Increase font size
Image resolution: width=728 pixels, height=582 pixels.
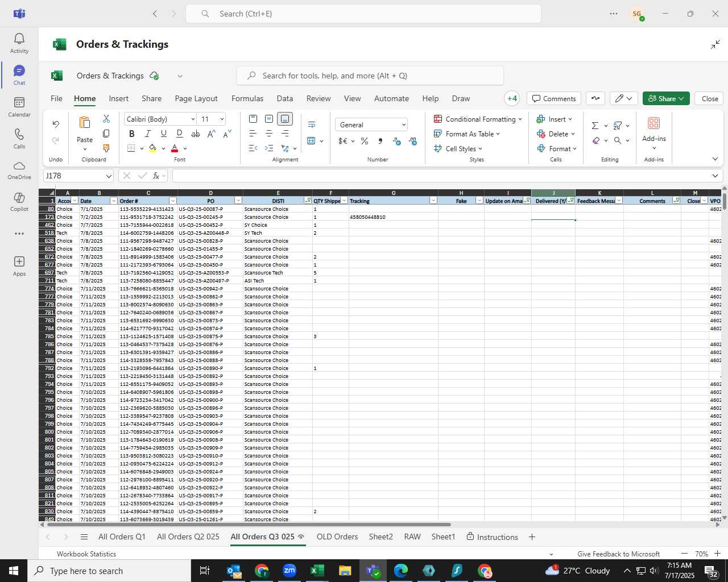(212, 134)
